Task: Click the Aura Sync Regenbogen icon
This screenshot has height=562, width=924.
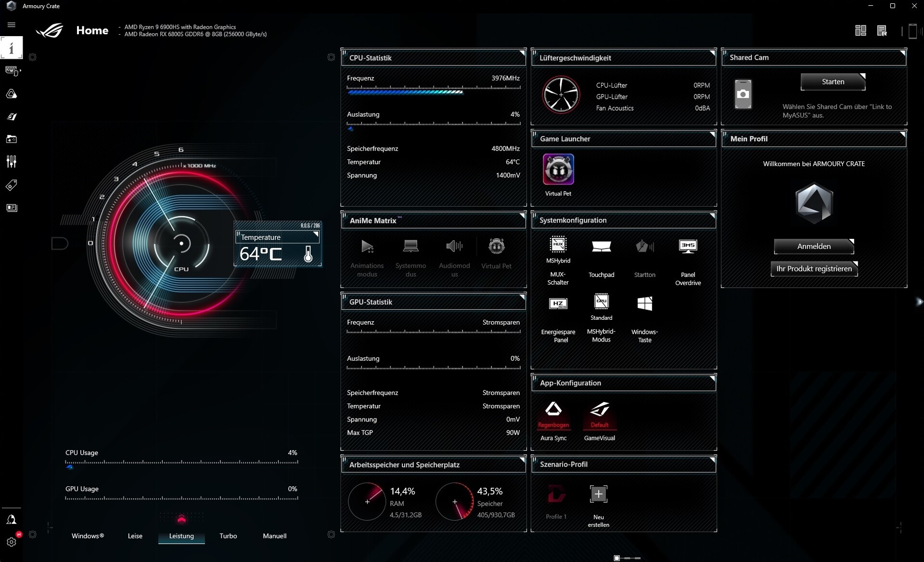Action: tap(553, 410)
